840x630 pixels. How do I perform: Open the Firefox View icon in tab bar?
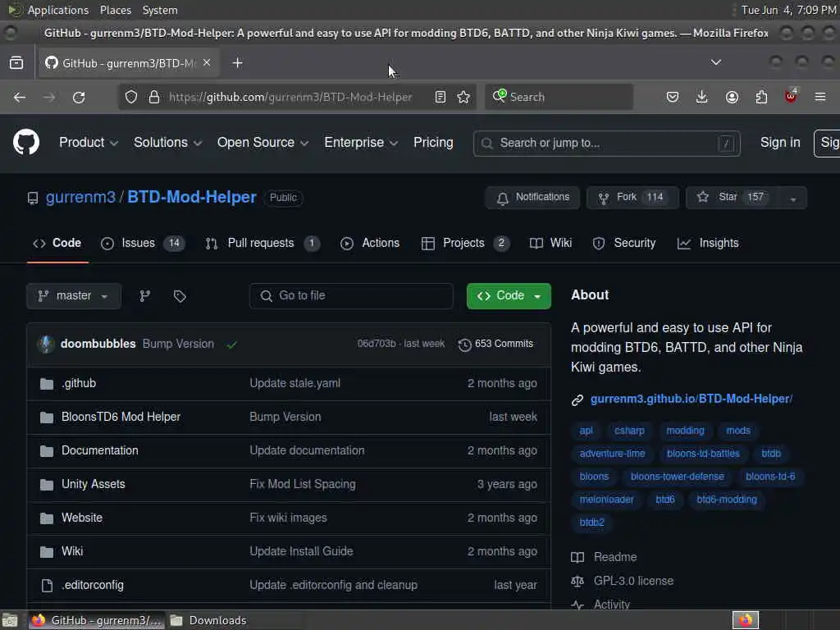click(16, 62)
